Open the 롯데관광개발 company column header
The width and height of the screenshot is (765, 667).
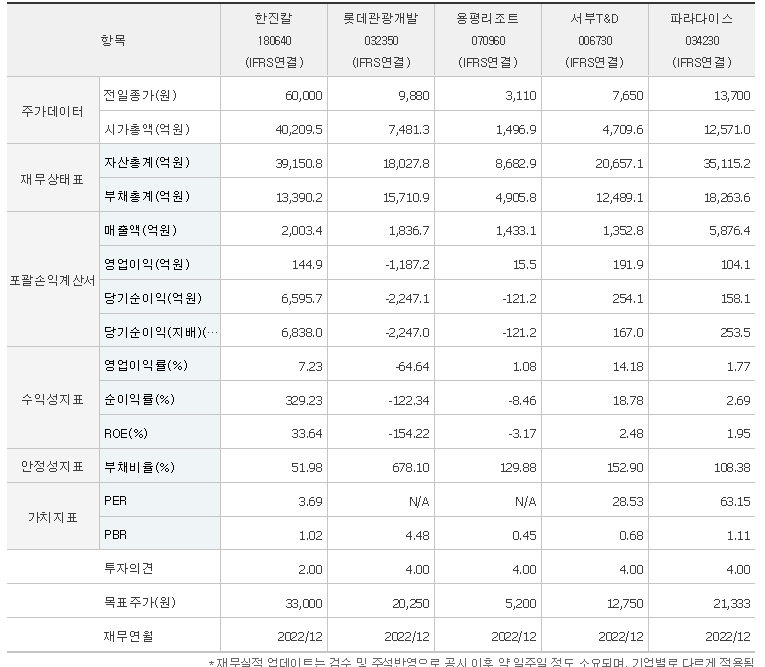(x=381, y=40)
